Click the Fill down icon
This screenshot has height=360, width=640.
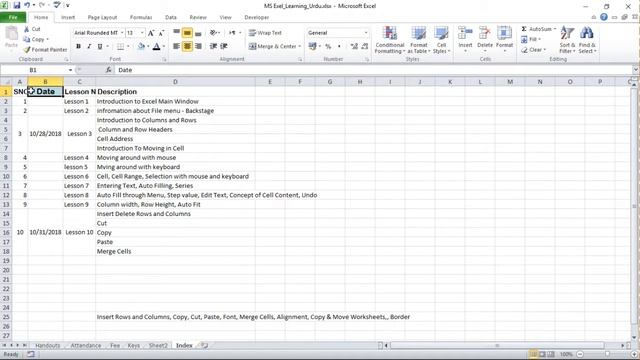524,39
